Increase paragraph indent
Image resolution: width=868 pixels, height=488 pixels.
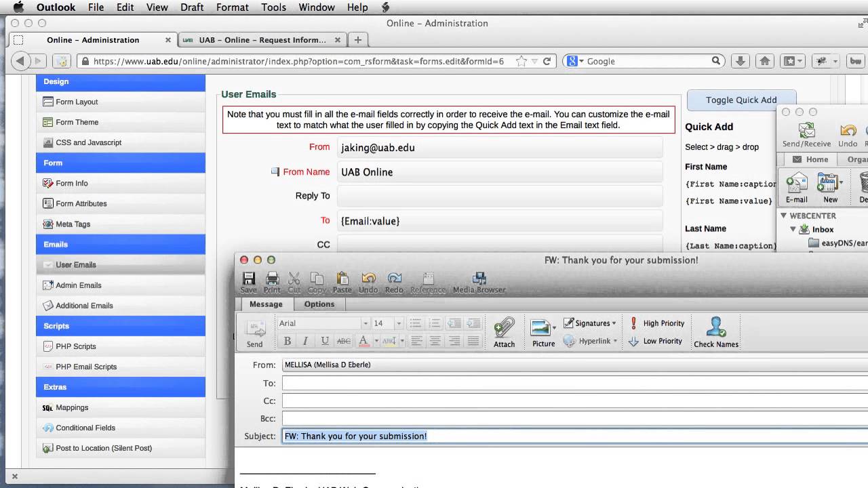(x=473, y=323)
